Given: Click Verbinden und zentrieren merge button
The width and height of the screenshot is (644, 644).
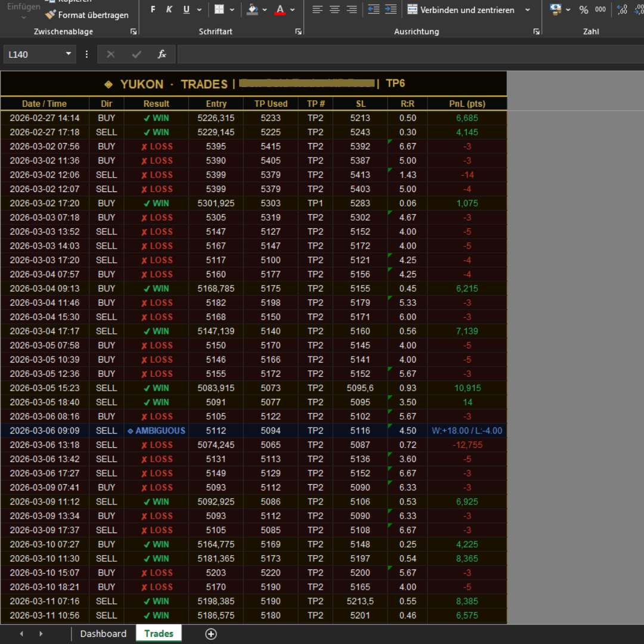Looking at the screenshot, I should point(461,10).
